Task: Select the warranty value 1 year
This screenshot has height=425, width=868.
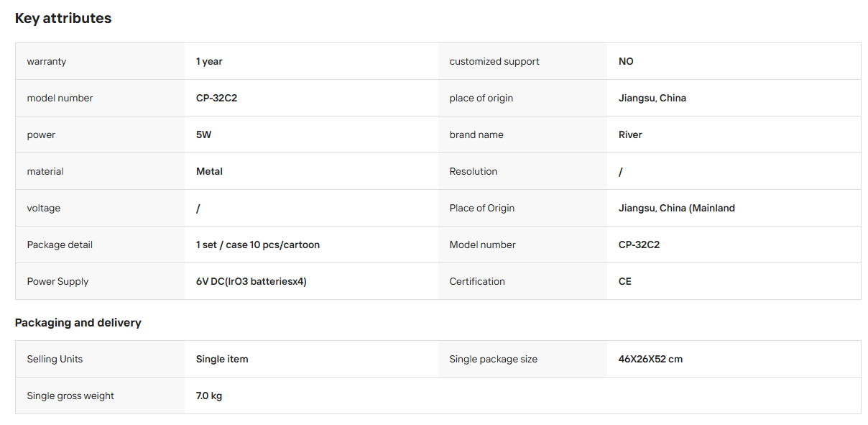Action: [x=209, y=61]
